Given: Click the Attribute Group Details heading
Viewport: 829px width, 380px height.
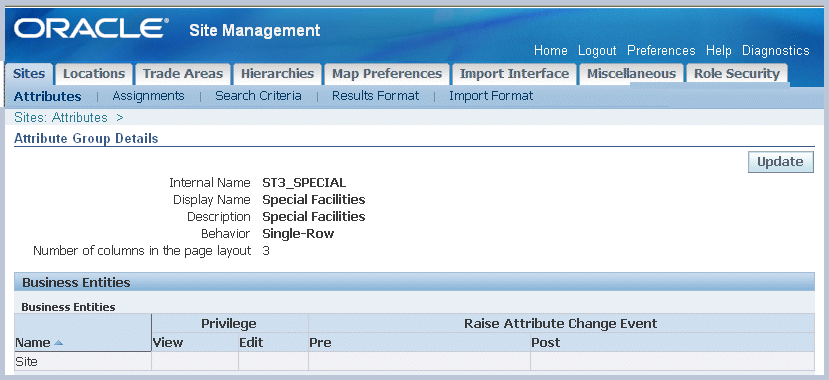Looking at the screenshot, I should (x=86, y=138).
